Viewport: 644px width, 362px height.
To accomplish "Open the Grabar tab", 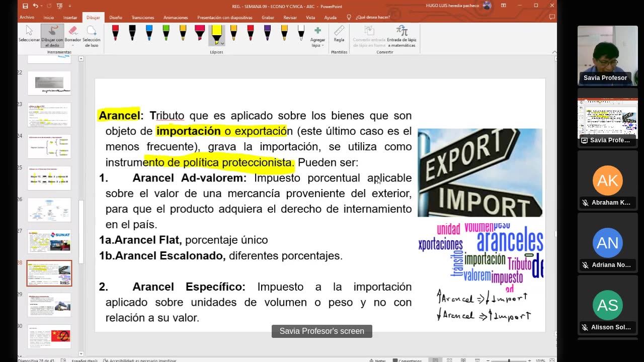I will (268, 17).
